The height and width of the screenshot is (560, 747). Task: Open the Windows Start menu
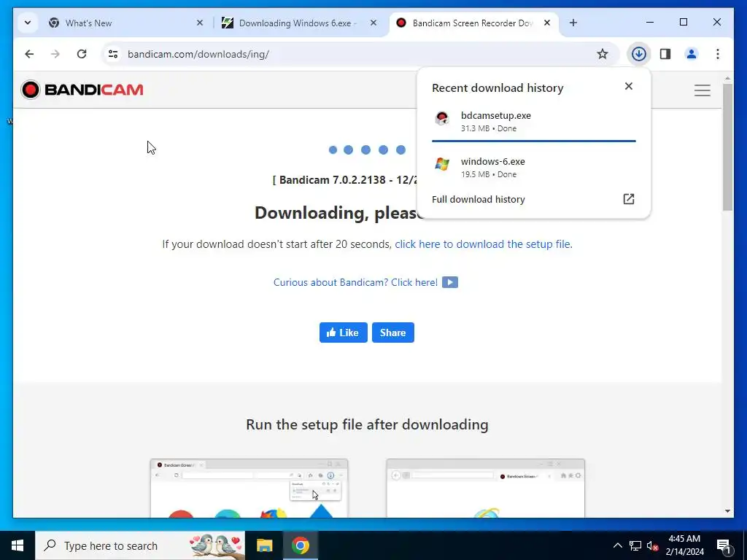coord(18,545)
